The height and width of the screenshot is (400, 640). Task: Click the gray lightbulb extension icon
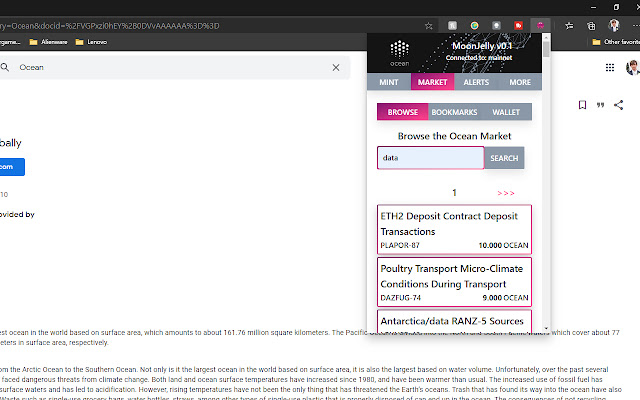pos(496,25)
